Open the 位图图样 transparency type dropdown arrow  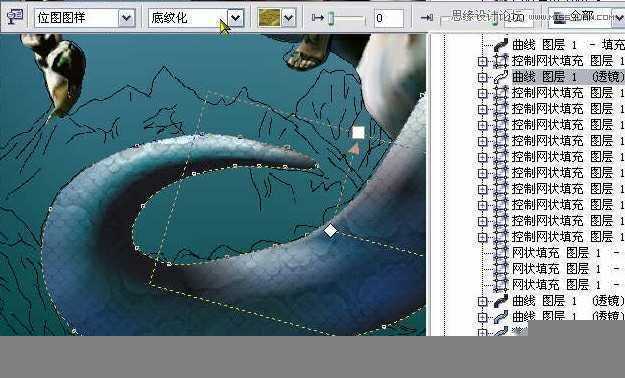pos(127,18)
